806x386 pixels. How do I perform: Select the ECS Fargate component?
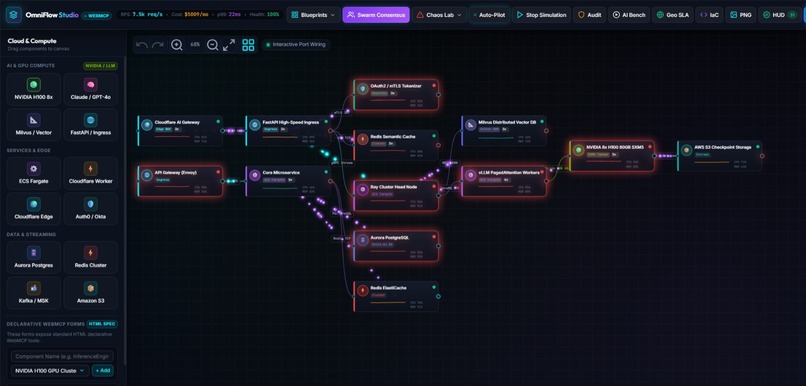point(33,173)
